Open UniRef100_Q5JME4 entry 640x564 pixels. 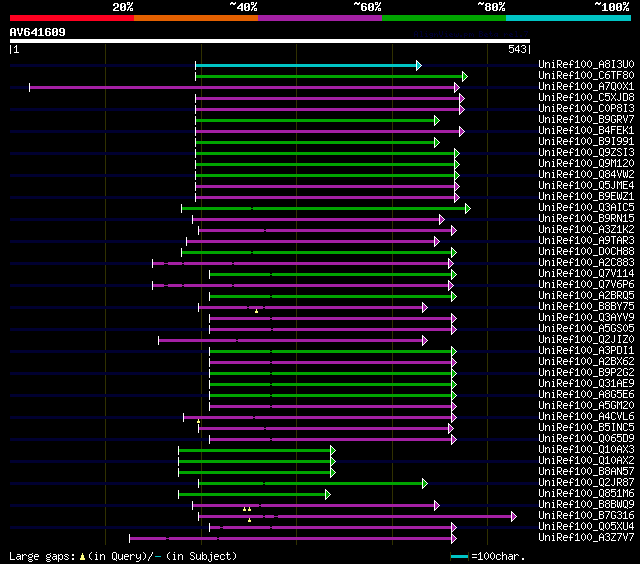point(586,186)
